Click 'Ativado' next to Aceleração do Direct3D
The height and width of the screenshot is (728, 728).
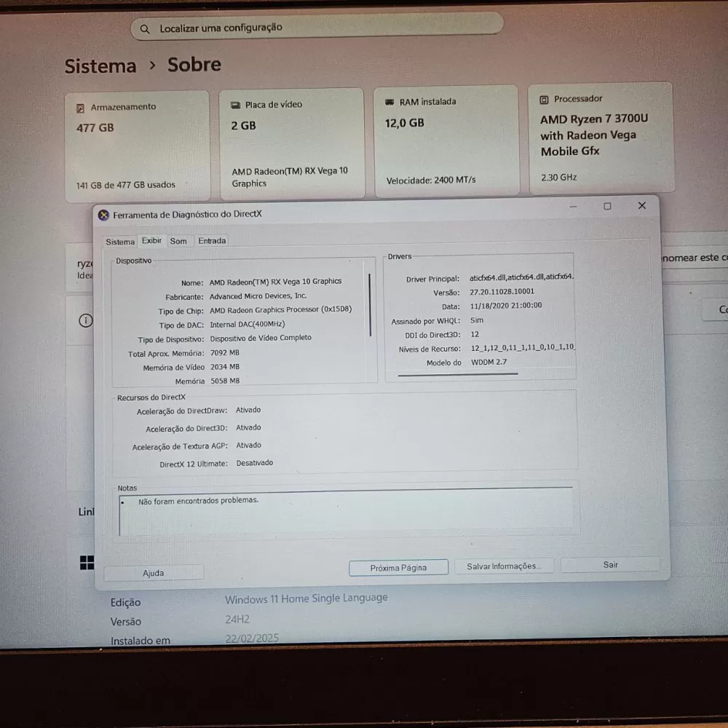248,427
